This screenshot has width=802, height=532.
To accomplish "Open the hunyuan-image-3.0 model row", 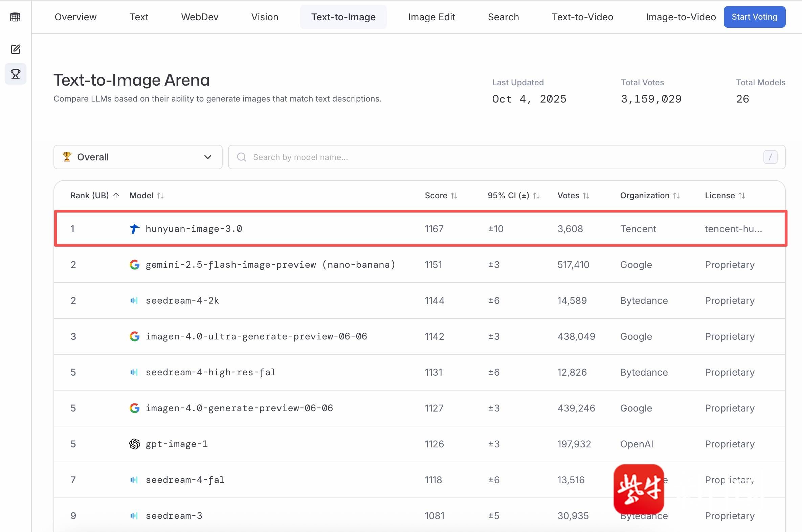I will (x=194, y=229).
